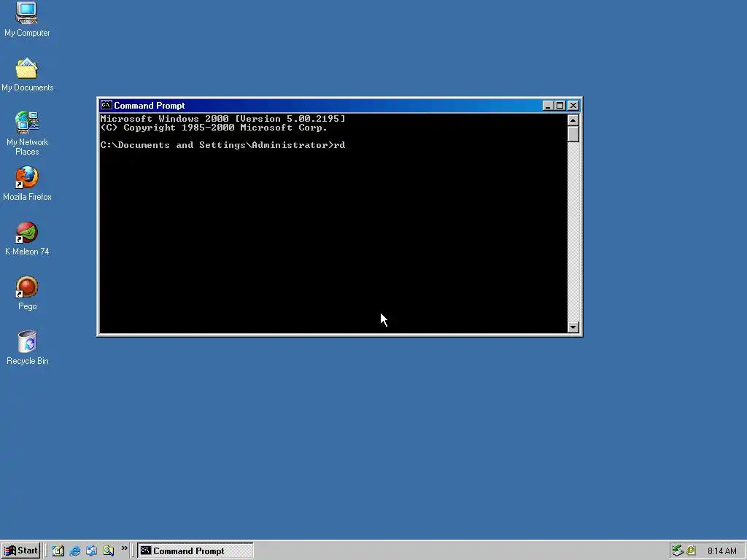Expand the quick launch overflow chevron
747x560 pixels.
pos(124,548)
